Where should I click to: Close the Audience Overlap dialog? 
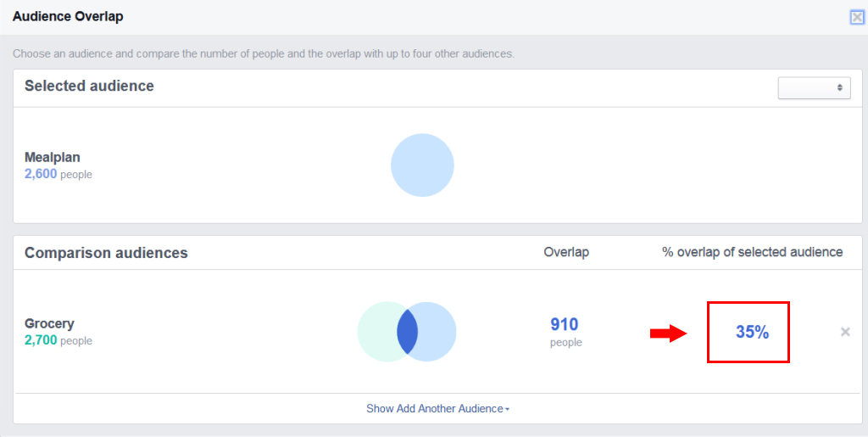pyautogui.click(x=857, y=18)
